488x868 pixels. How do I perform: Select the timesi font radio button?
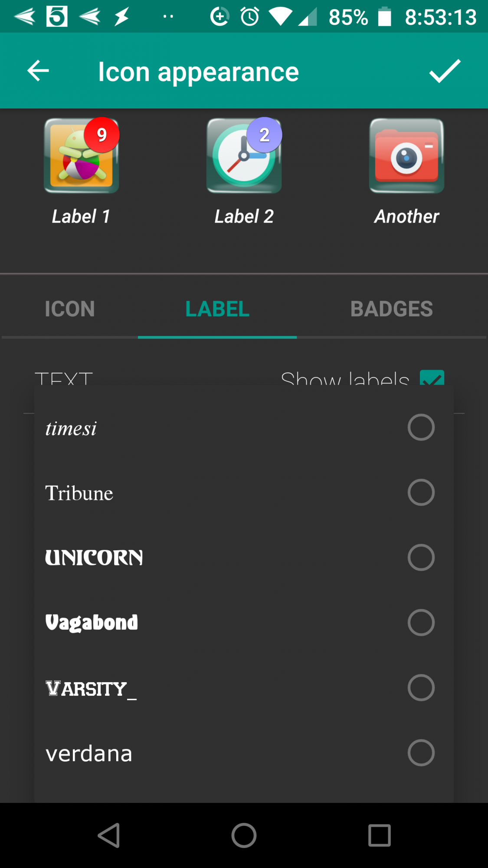(421, 427)
